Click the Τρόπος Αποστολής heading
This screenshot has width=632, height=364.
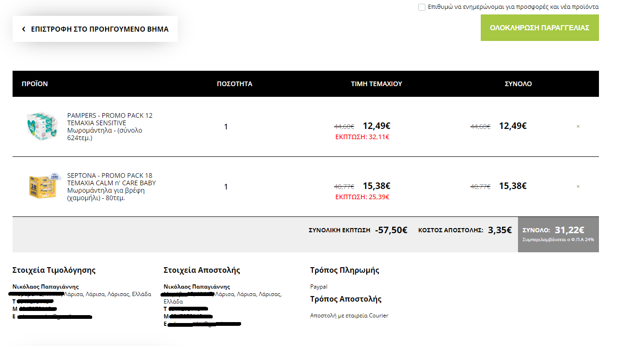[346, 299]
